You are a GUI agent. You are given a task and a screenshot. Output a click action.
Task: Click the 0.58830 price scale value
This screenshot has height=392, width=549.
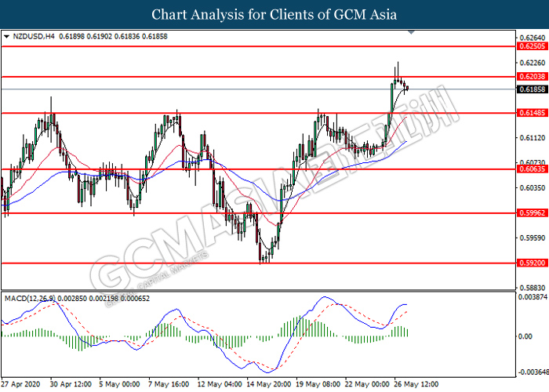pyautogui.click(x=533, y=288)
